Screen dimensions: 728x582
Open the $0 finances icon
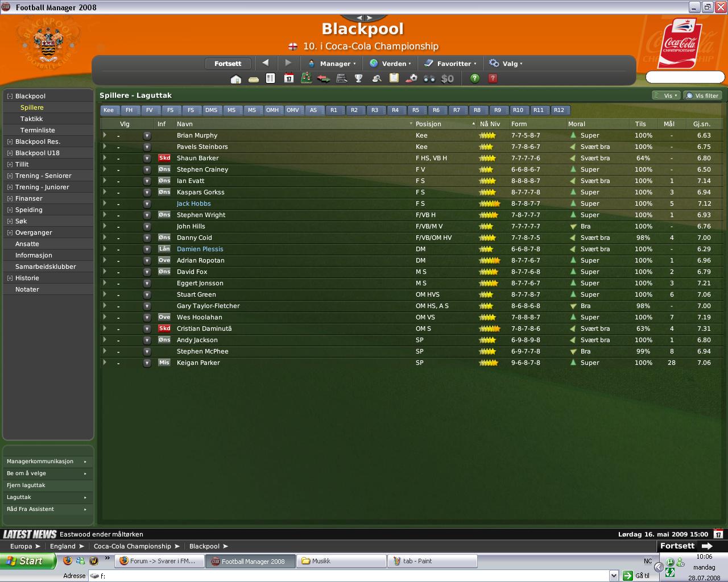(448, 79)
